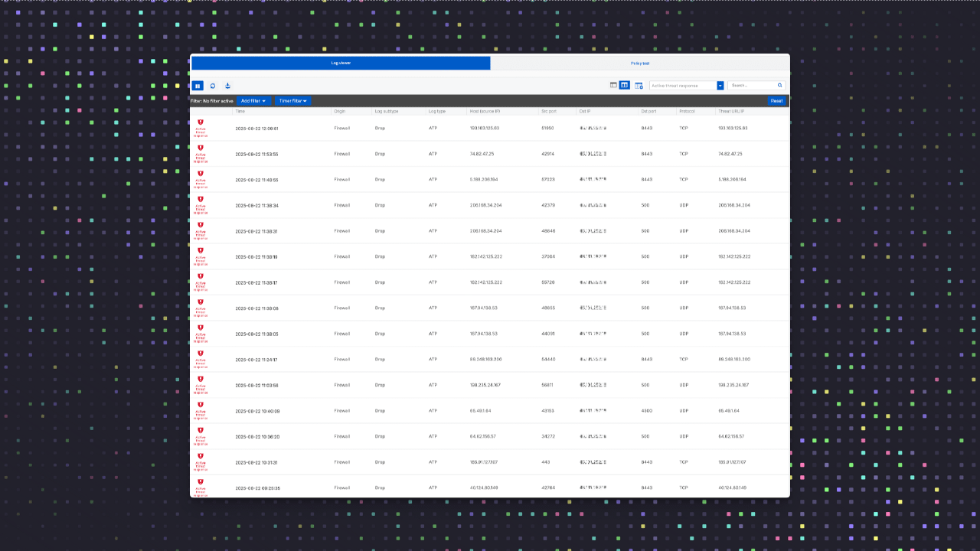
Task: Click the TCP protocol in the 11:24:17 row
Action: point(684,360)
